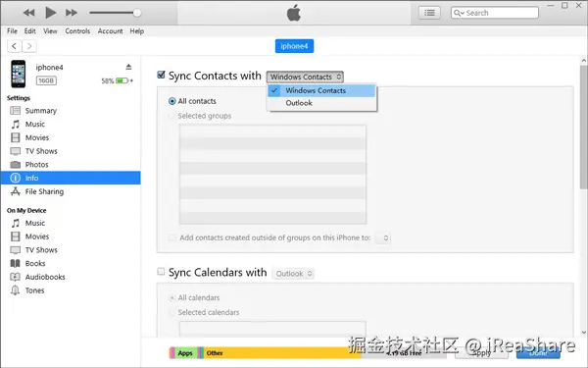Click the scroll down arrow of the main pane

(584, 333)
